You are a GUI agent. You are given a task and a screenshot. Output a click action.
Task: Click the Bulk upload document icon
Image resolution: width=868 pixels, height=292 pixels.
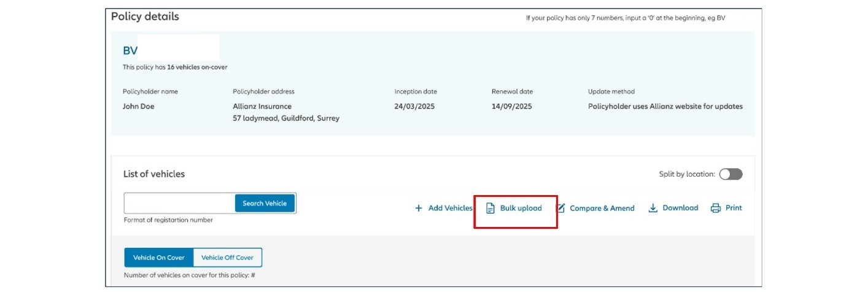coord(490,208)
